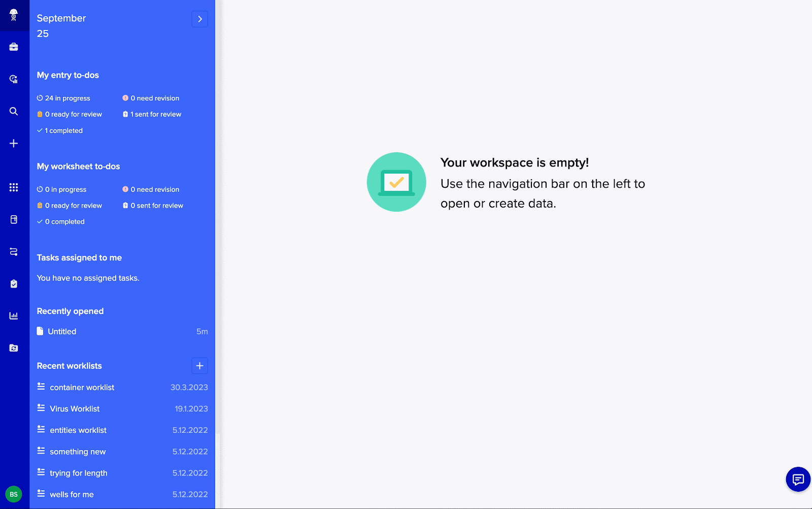Select the search magnifier icon
The width and height of the screenshot is (812, 509).
[14, 111]
